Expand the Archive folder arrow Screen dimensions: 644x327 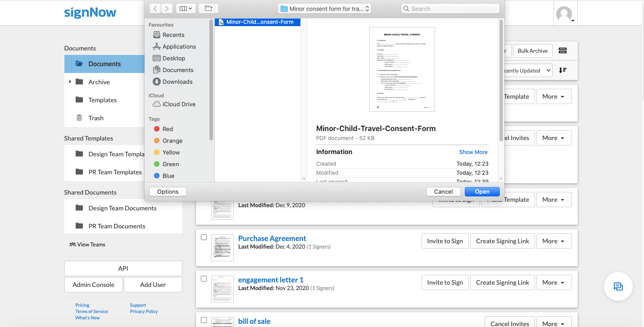point(70,82)
